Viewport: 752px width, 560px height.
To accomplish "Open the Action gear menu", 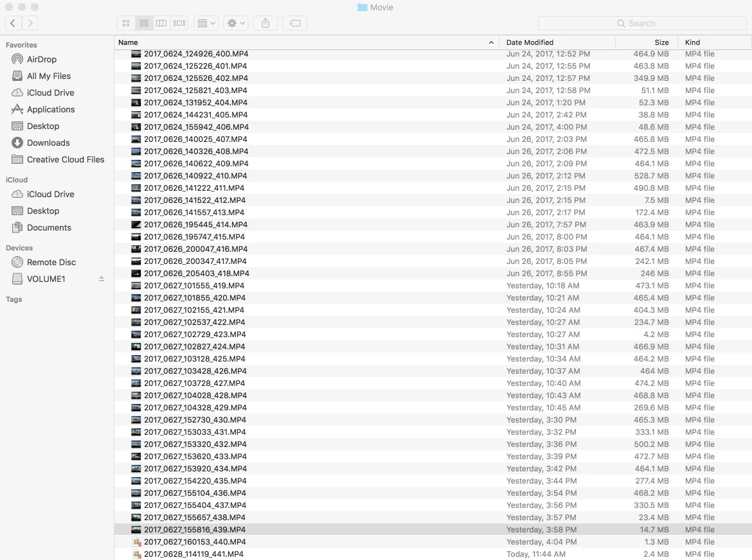I will [x=235, y=23].
